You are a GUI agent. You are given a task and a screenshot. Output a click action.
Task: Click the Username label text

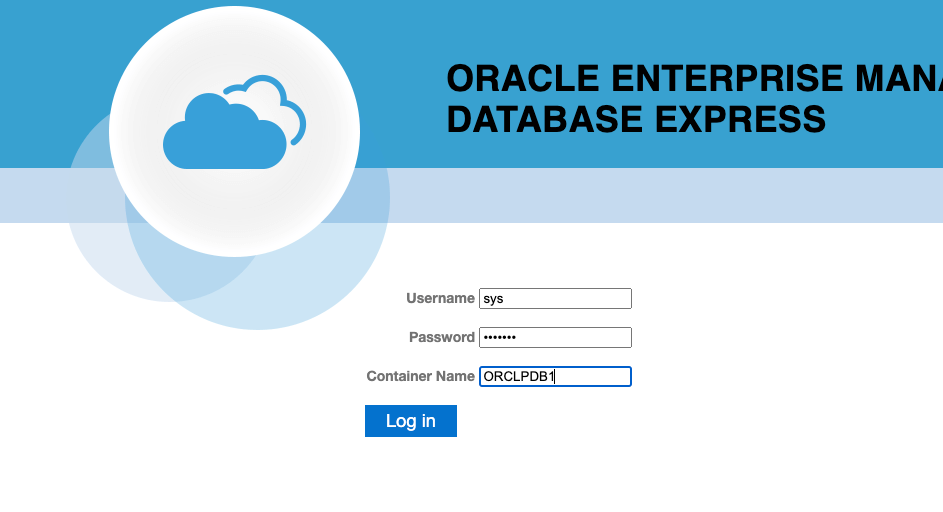pyautogui.click(x=440, y=298)
